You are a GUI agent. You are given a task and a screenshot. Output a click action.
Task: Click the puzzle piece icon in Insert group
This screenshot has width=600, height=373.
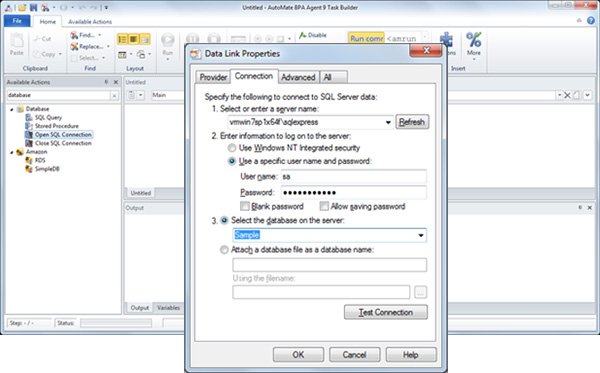[x=446, y=40]
